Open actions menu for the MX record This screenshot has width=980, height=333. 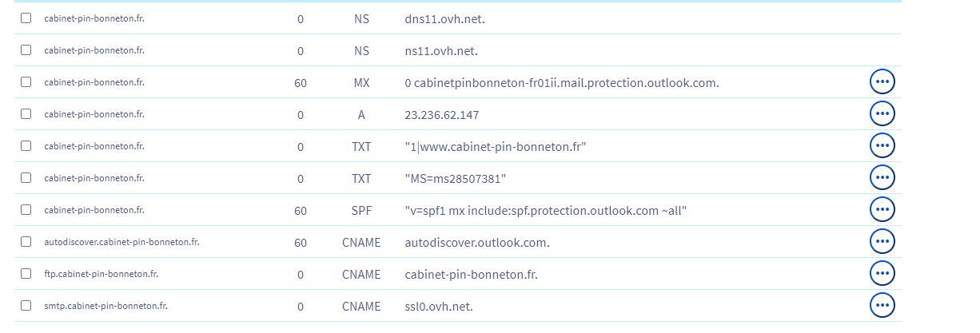click(882, 81)
